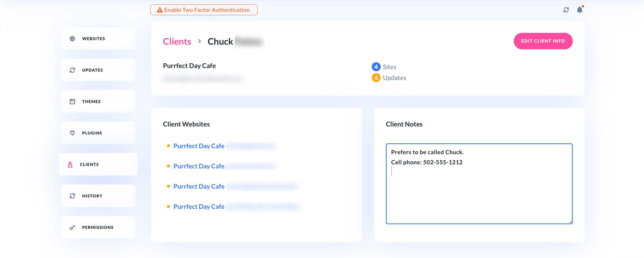Click the History icon in sidebar
The width and height of the screenshot is (644, 258).
(72, 196)
